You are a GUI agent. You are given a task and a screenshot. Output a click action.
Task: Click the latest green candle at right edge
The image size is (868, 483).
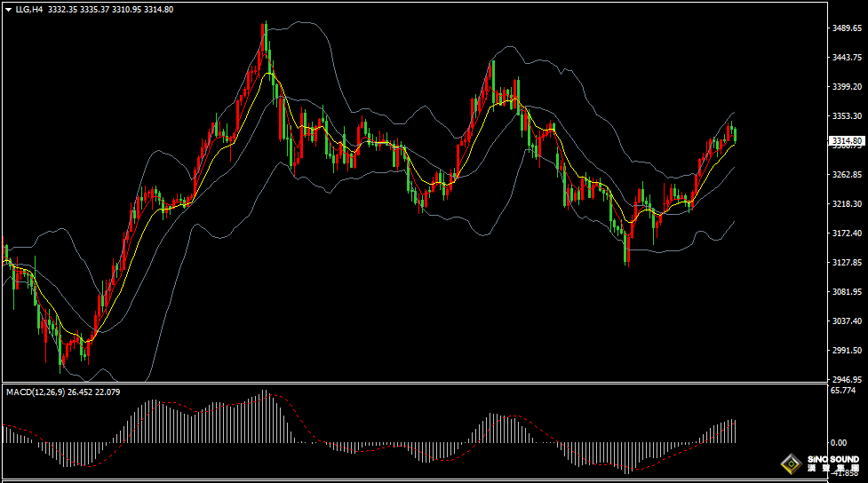click(x=735, y=135)
